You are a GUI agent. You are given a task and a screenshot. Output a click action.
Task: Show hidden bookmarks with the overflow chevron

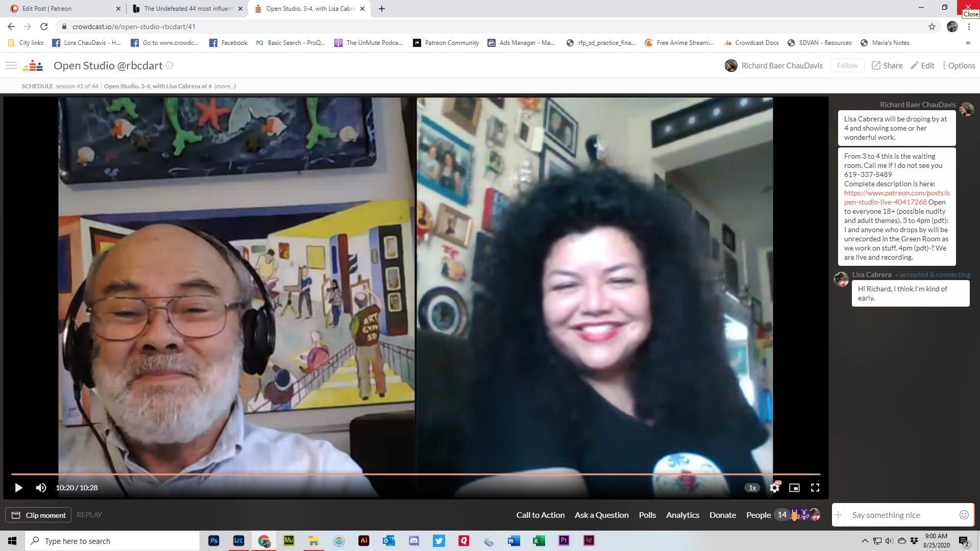tap(969, 43)
